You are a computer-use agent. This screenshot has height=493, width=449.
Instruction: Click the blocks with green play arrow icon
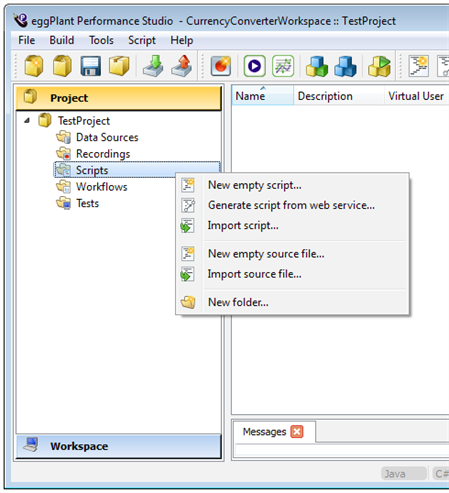point(379,66)
